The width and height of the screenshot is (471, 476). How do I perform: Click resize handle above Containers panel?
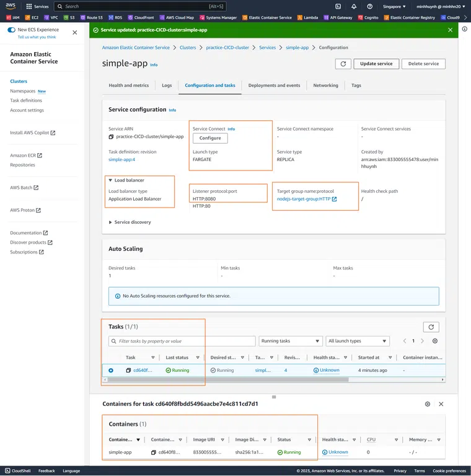click(274, 397)
